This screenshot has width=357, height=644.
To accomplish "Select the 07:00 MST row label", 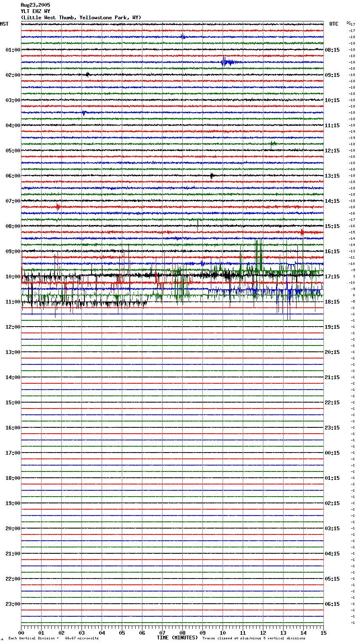I will [x=13, y=201].
